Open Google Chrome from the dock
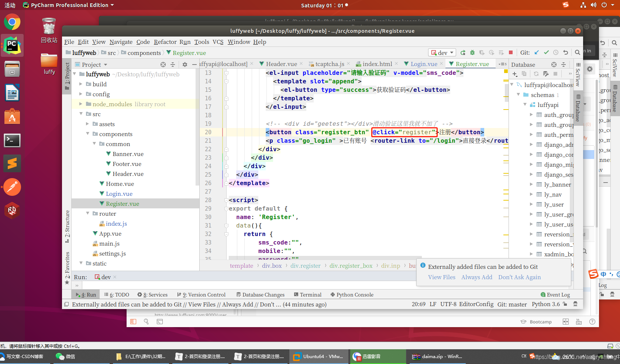Image resolution: width=620 pixels, height=364 pixels. 12,22
